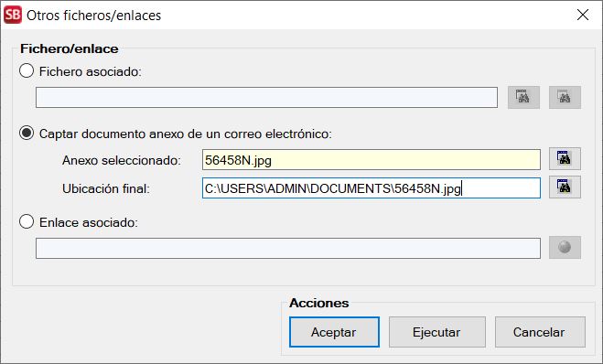Click the binoculars browse icon beside Anexo seleccionado

(x=565, y=159)
